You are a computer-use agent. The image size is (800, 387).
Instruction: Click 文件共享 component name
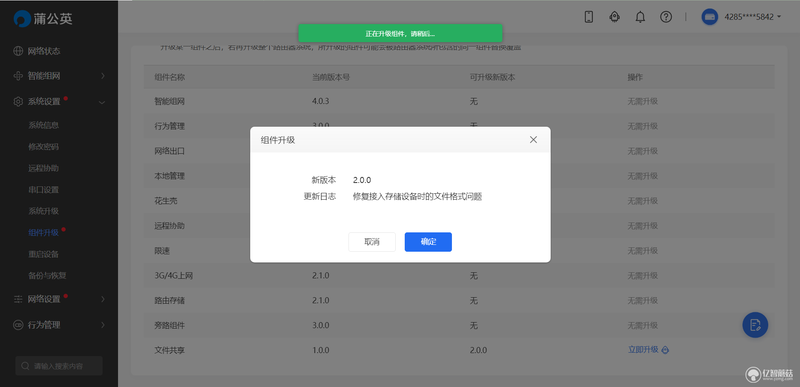pyautogui.click(x=169, y=350)
